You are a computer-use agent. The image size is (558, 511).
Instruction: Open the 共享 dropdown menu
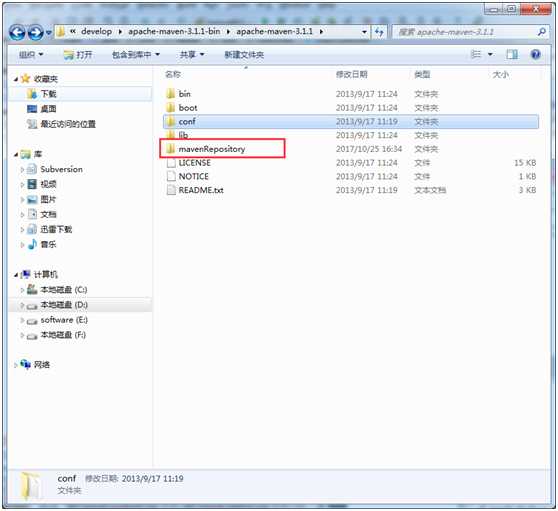pyautogui.click(x=192, y=54)
